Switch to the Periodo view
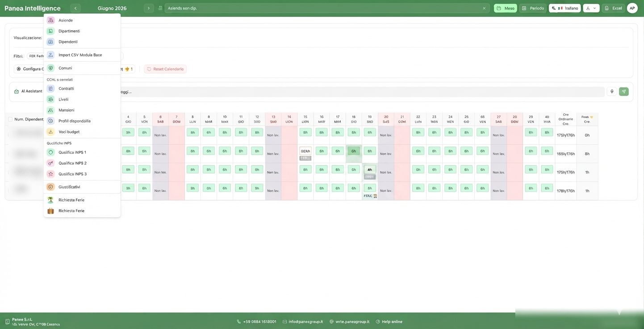 click(x=533, y=8)
